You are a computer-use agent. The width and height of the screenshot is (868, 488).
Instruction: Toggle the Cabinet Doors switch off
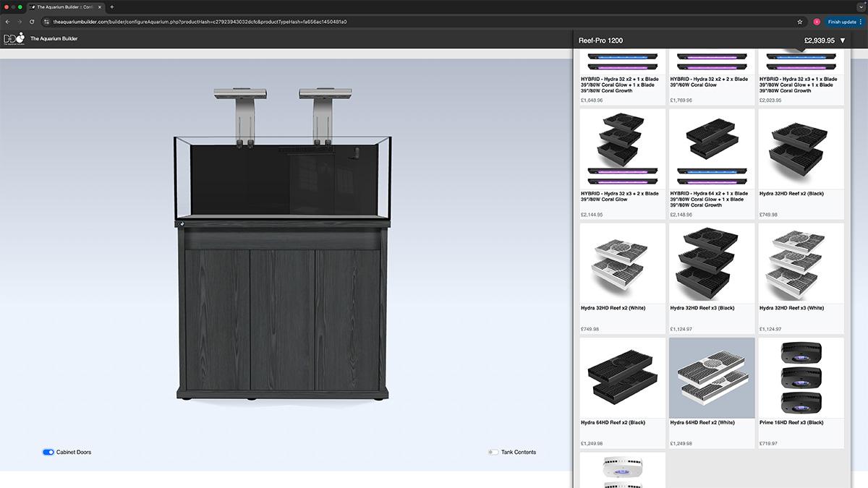coord(48,452)
